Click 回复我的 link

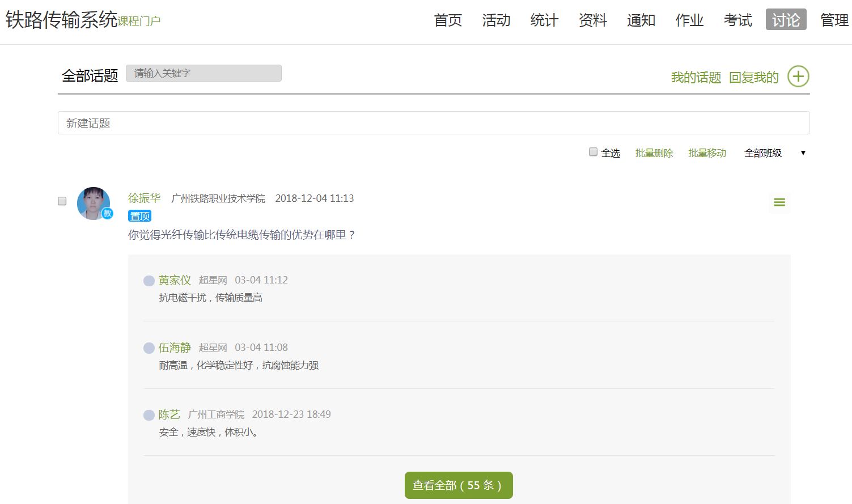point(754,78)
